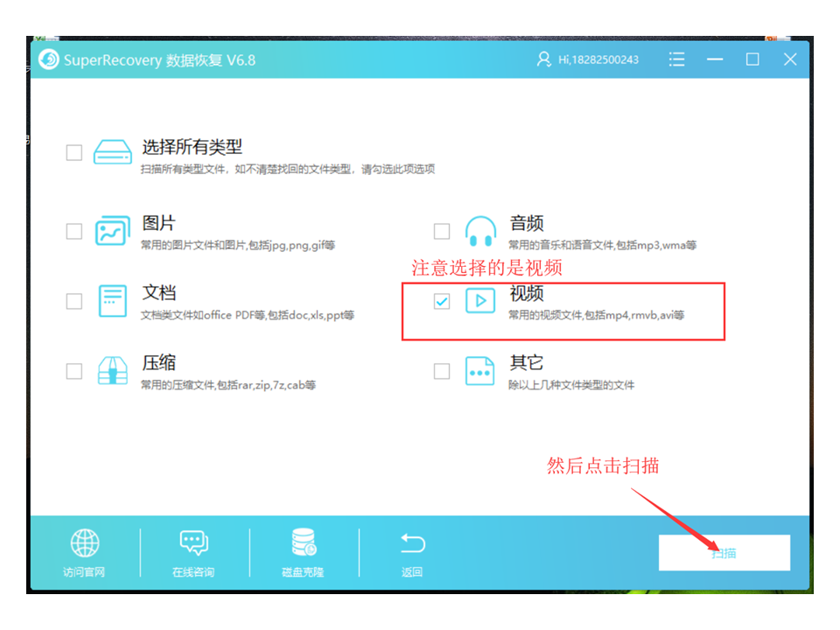Tick the 音频 checkbox
The height and width of the screenshot is (630, 840).
click(x=441, y=231)
